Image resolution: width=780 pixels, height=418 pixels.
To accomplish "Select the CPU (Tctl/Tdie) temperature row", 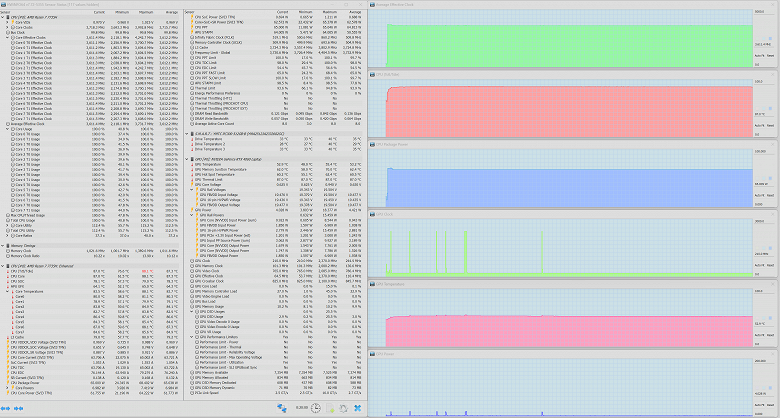I will tap(90, 271).
